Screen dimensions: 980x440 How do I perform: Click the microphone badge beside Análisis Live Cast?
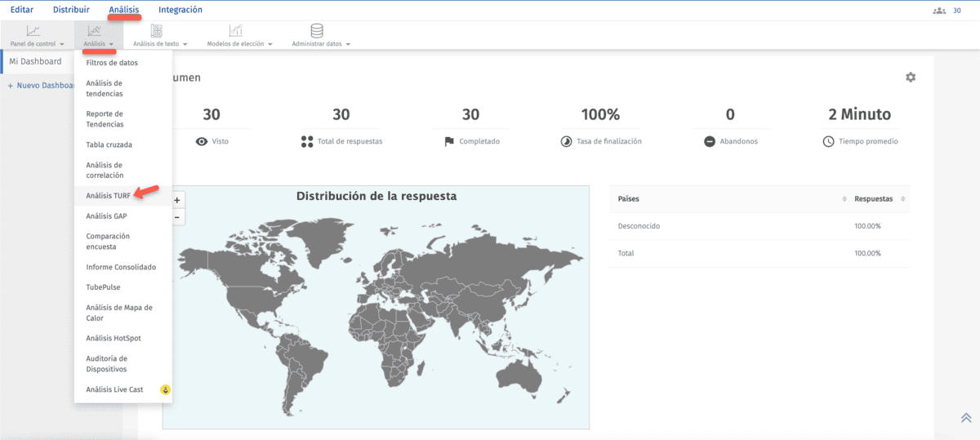click(x=164, y=390)
